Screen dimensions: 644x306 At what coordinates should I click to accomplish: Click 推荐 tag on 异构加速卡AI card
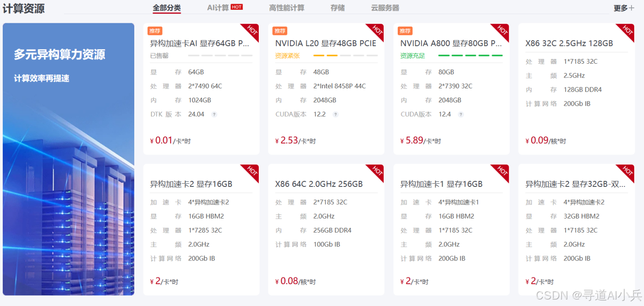155,31
